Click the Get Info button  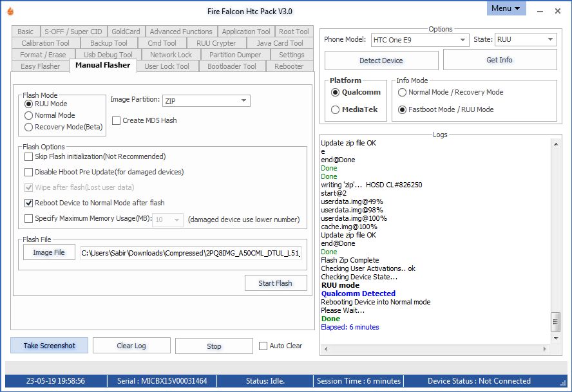(499, 60)
